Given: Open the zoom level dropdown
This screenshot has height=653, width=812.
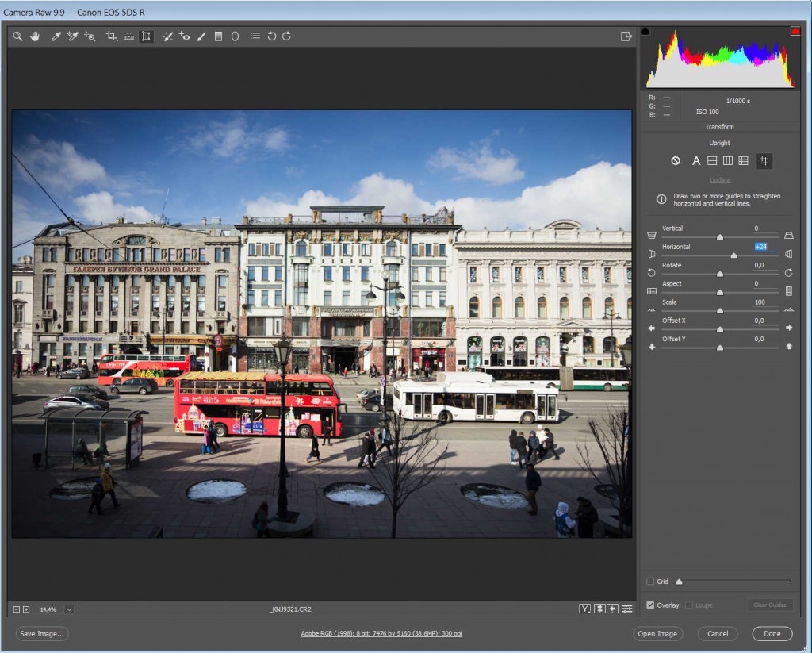Looking at the screenshot, I should tap(70, 609).
